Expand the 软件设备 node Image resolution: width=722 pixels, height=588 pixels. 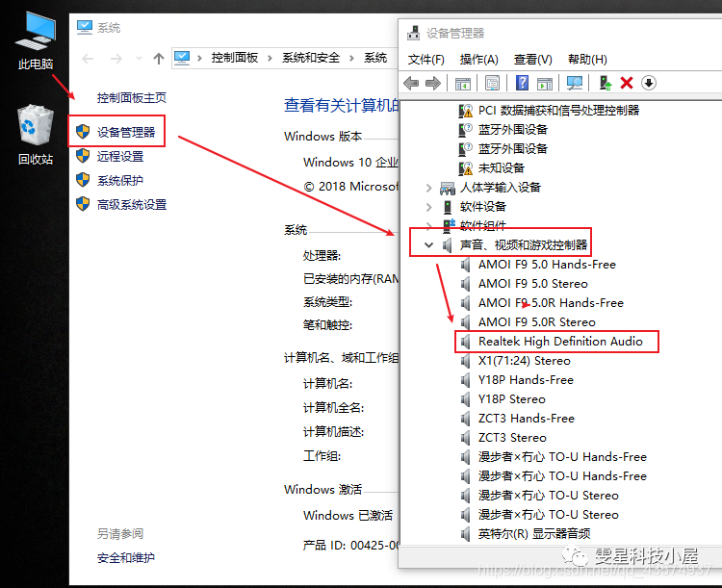[428, 207]
